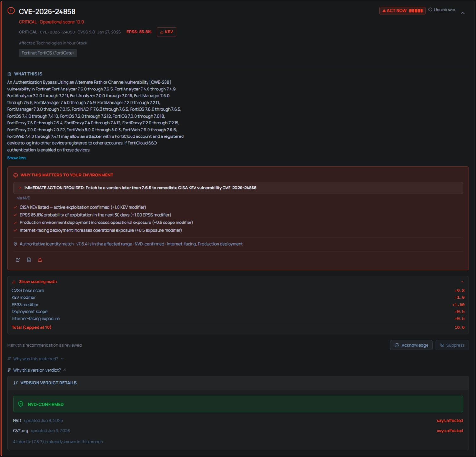Click the KEV badge
The height and width of the screenshot is (457, 476).
(166, 32)
